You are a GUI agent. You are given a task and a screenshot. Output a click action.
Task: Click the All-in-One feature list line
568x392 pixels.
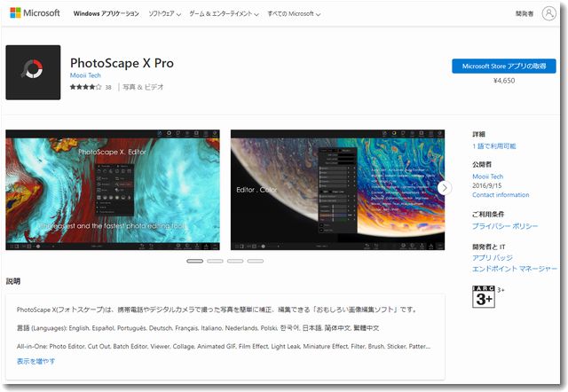(x=224, y=347)
